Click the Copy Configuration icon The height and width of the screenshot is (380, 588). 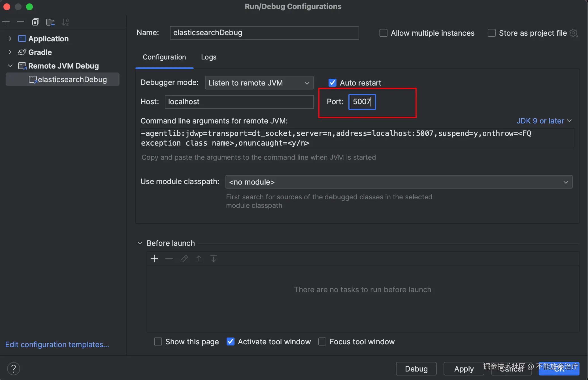pyautogui.click(x=35, y=22)
